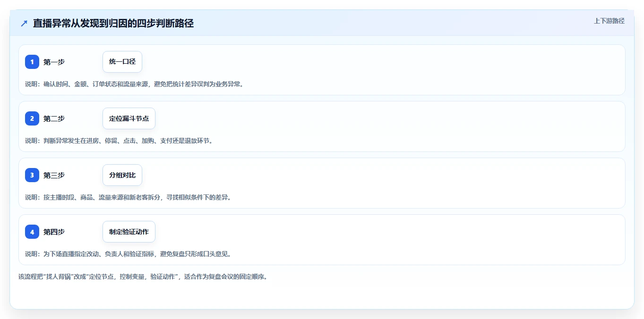Click the title 直播异常从发现到归因的四步判断路径
This screenshot has height=319, width=644.
tap(113, 23)
